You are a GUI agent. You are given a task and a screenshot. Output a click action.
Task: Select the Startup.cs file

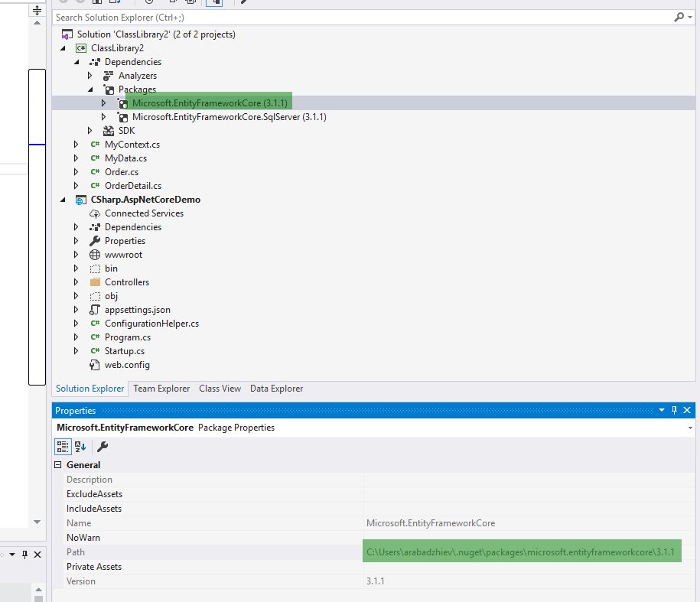pos(127,350)
